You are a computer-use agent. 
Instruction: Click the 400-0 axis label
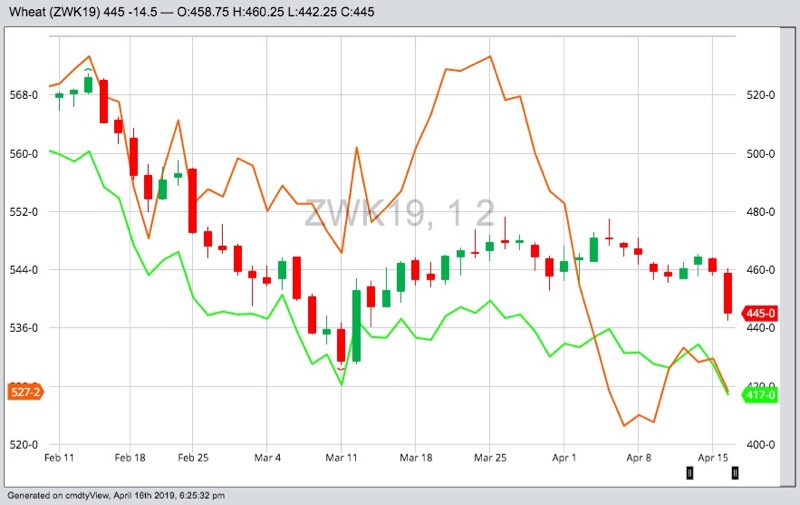coord(760,445)
